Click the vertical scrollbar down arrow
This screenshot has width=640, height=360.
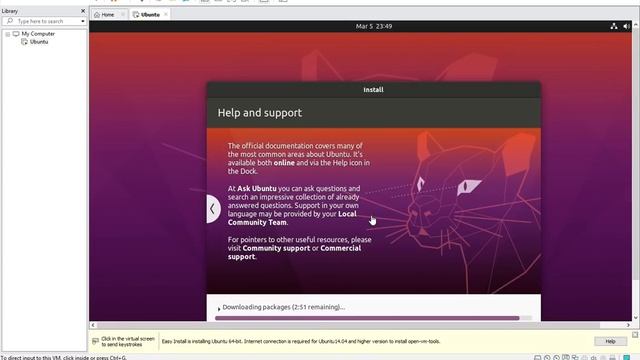pyautogui.click(x=636, y=318)
